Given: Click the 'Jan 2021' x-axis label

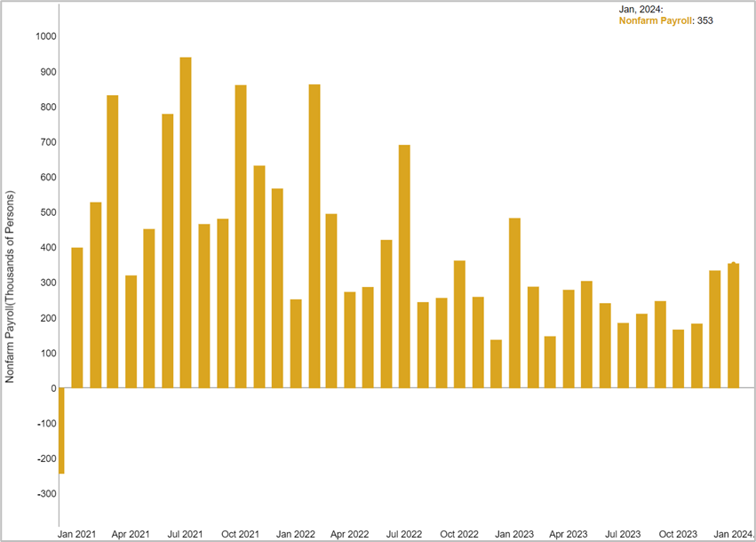Looking at the screenshot, I should [76, 534].
